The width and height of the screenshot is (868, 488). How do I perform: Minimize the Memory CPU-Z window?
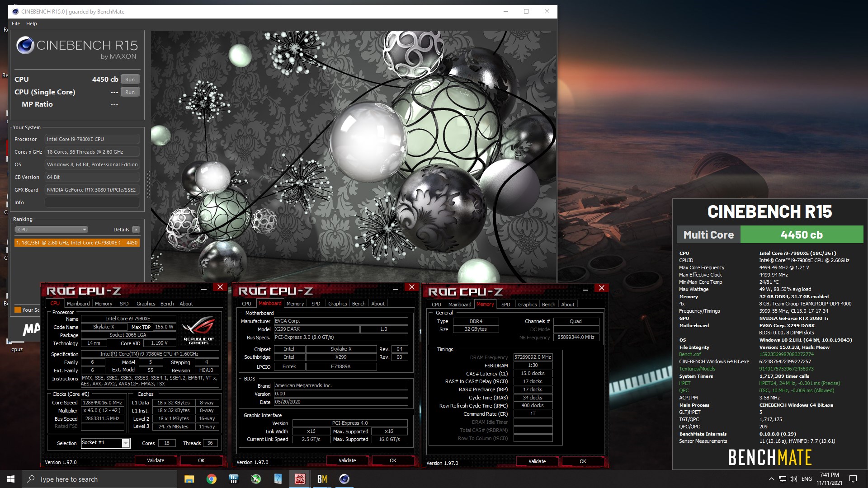click(585, 289)
